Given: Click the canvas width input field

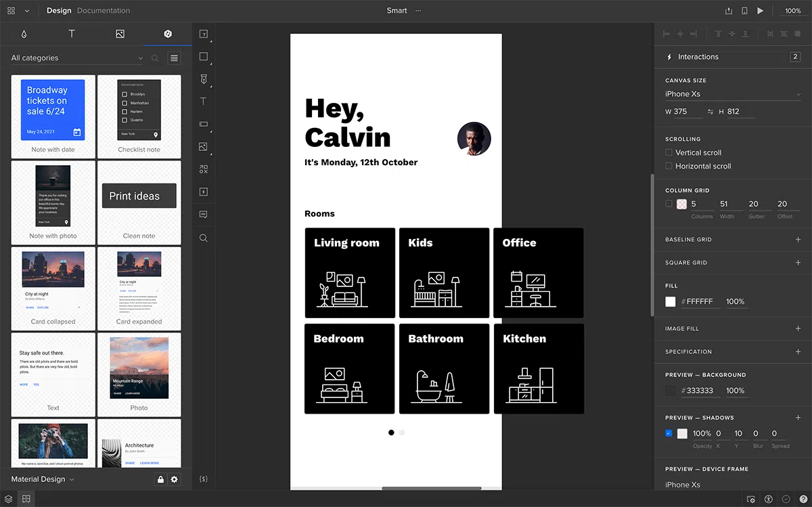Looking at the screenshot, I should (x=687, y=112).
